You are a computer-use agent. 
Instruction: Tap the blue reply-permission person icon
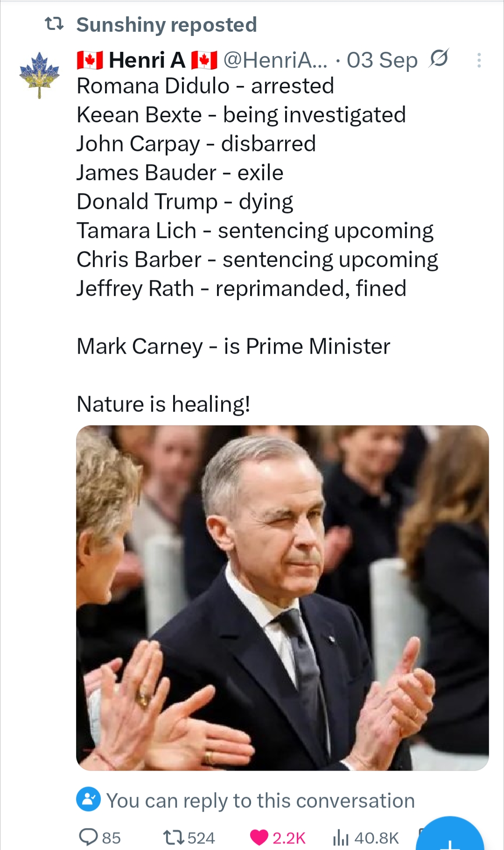click(x=88, y=799)
